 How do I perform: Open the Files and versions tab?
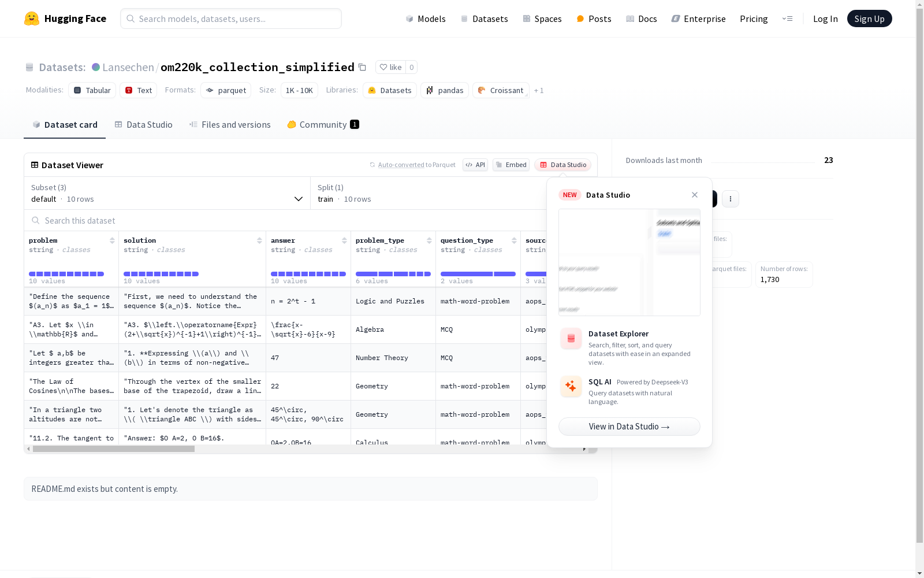230,125
